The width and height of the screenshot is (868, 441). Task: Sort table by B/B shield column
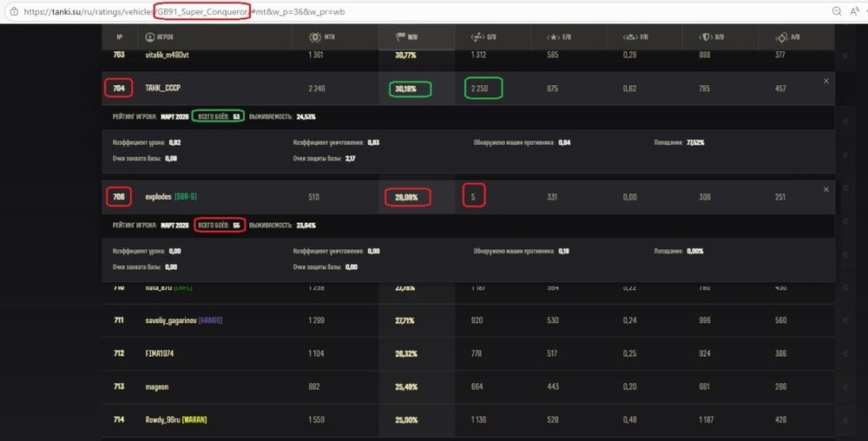coord(712,37)
